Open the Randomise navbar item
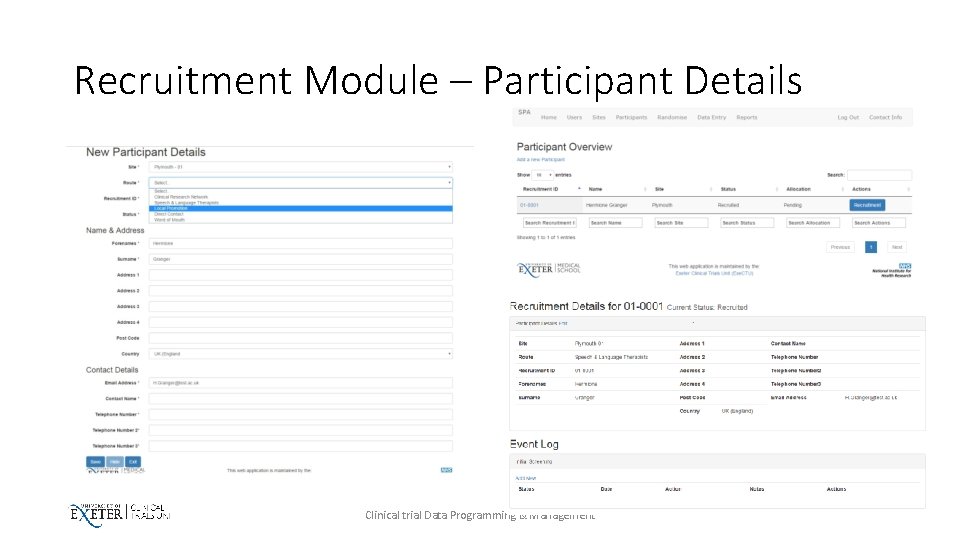The height and width of the screenshot is (540, 960). (x=672, y=118)
